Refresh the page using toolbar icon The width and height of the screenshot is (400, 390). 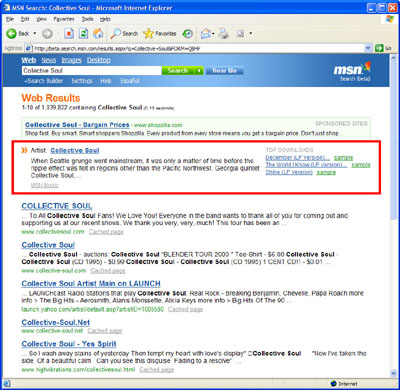83,33
